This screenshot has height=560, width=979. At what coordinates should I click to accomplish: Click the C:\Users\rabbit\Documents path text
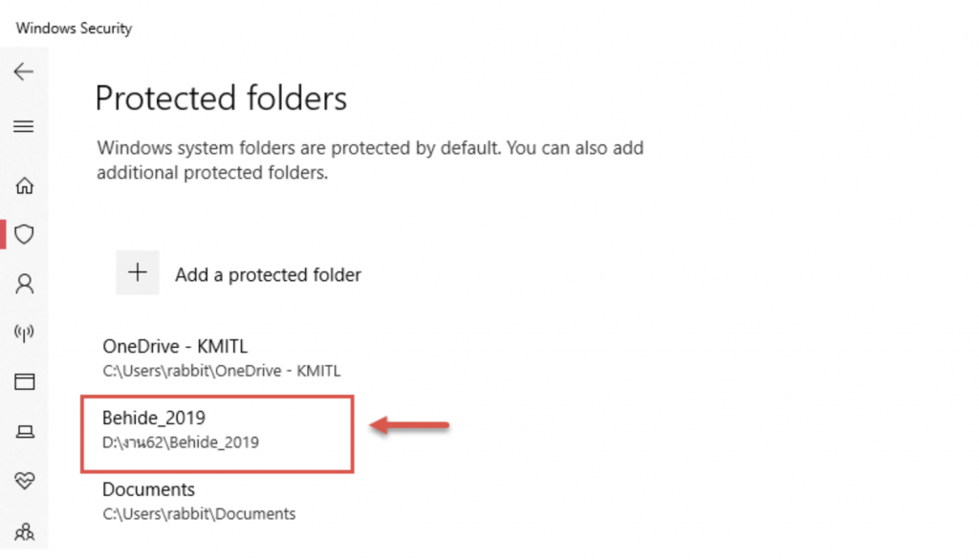tap(199, 514)
